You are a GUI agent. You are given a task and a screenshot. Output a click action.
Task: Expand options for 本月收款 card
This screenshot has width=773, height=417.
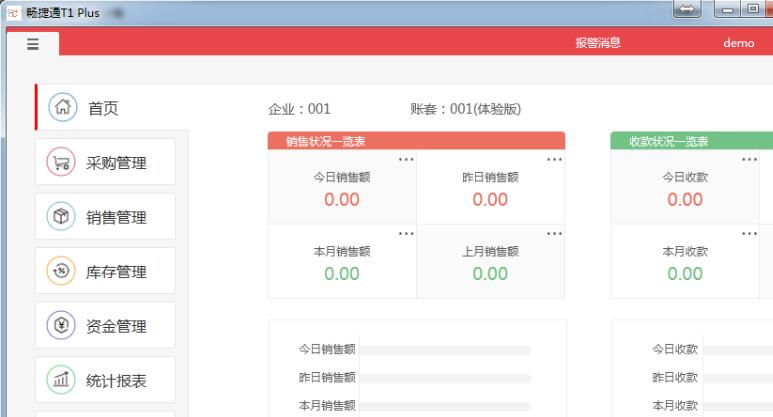(749, 234)
